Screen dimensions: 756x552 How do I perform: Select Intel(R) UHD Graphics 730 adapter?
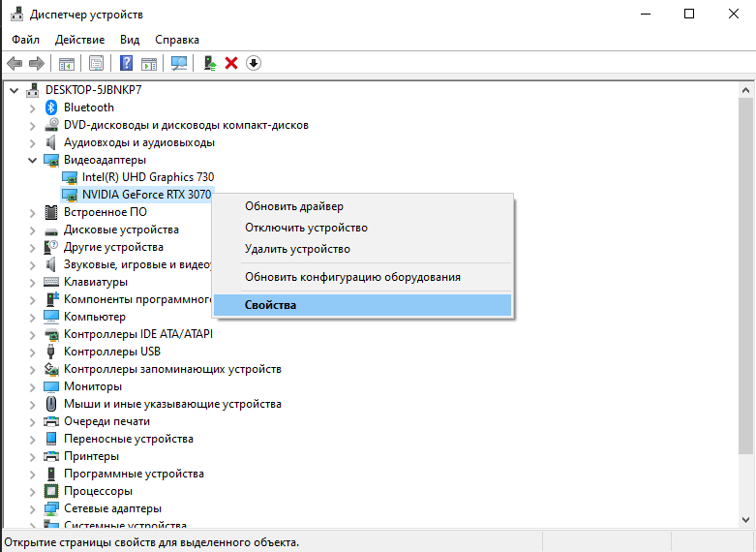(x=147, y=177)
